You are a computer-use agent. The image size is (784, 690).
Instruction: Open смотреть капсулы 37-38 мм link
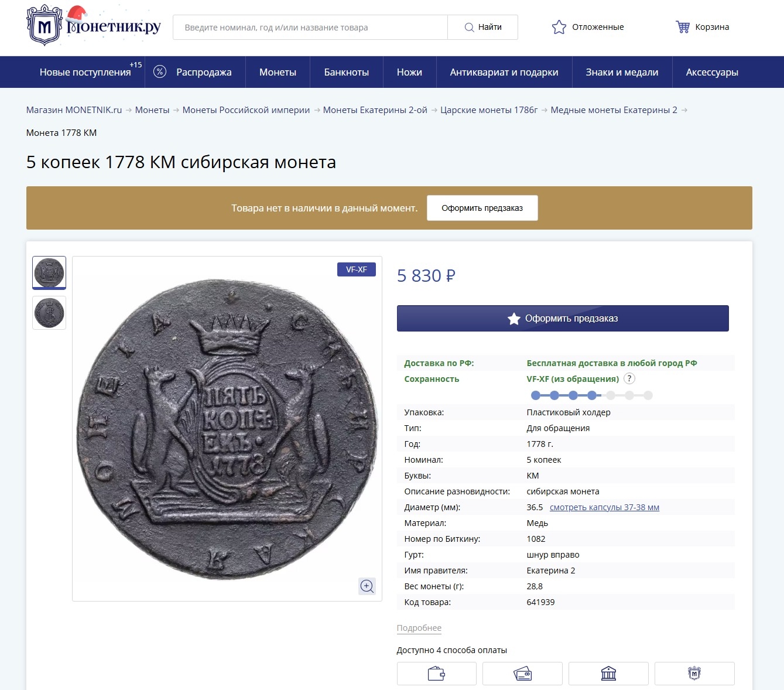coord(604,507)
